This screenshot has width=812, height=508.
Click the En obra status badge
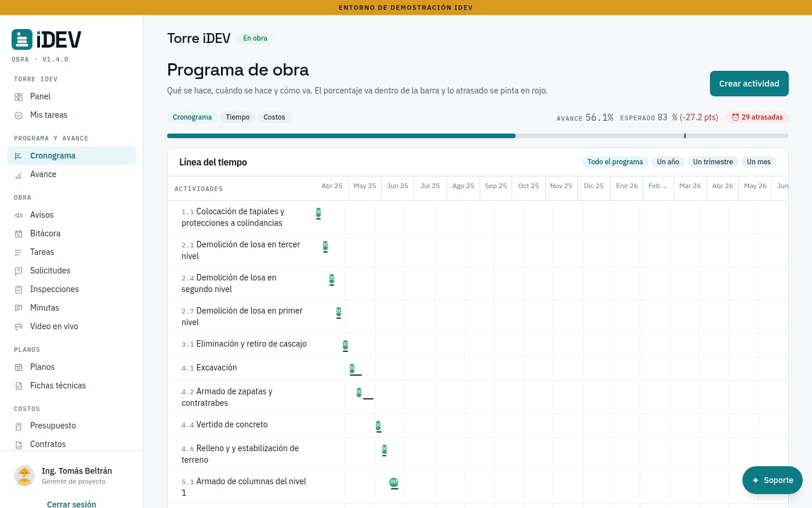pyautogui.click(x=255, y=38)
